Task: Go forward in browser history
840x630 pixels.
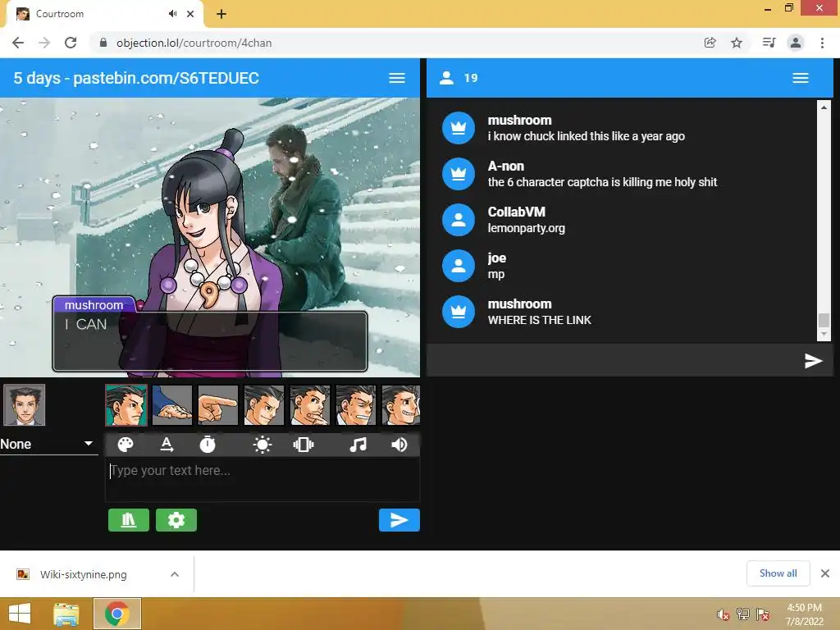Action: [x=44, y=43]
